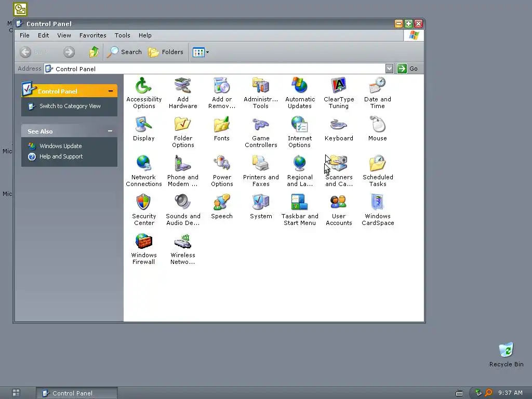The height and width of the screenshot is (399, 532).
Task: Select Scheduled Tasks icon
Action: tap(378, 170)
